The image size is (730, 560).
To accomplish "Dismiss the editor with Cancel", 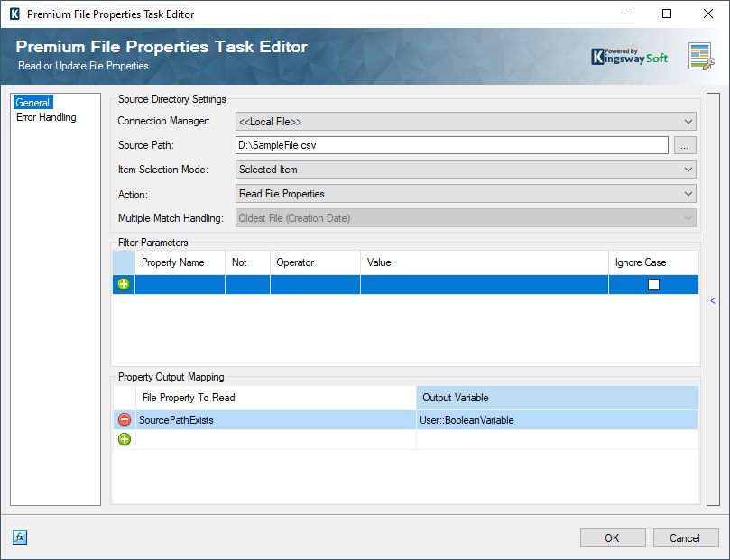I will [x=685, y=537].
